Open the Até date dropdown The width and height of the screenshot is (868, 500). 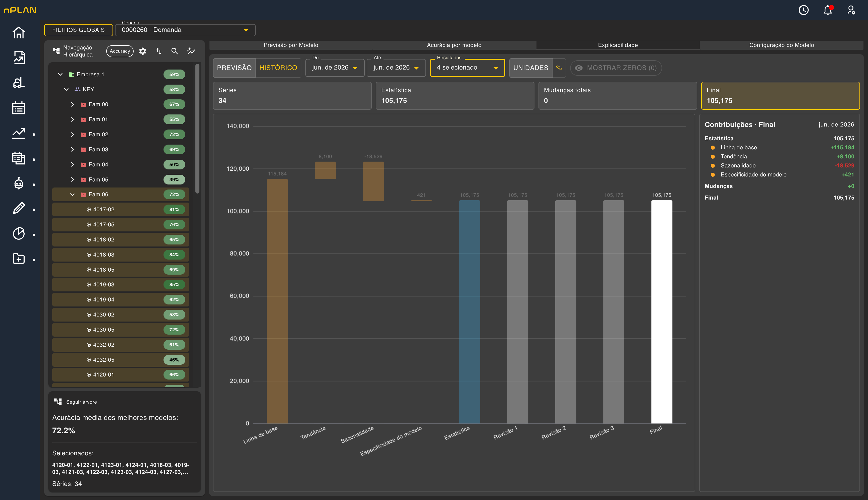point(396,68)
